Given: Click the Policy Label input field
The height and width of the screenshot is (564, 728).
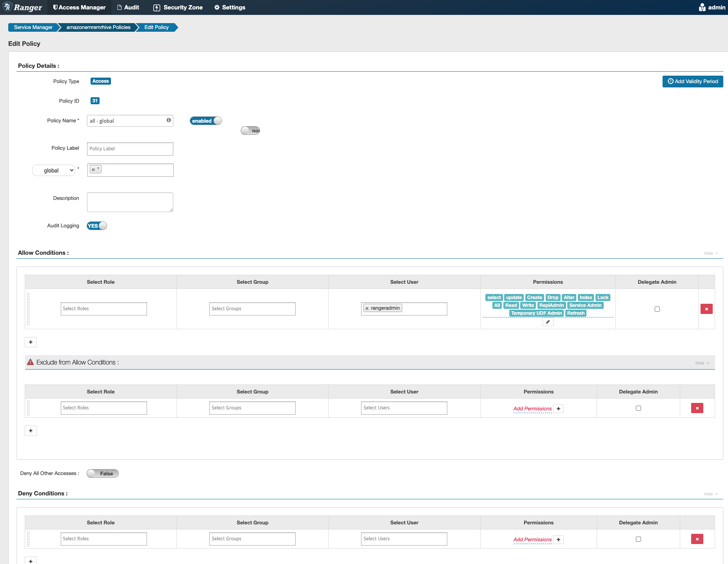Looking at the screenshot, I should [130, 149].
